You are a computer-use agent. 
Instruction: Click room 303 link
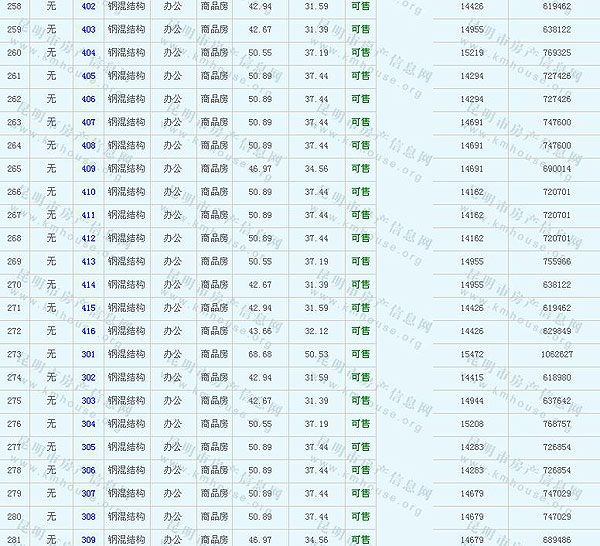pos(89,400)
